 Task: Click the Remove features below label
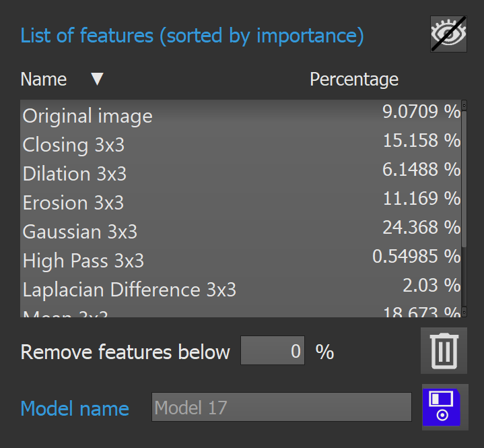125,352
